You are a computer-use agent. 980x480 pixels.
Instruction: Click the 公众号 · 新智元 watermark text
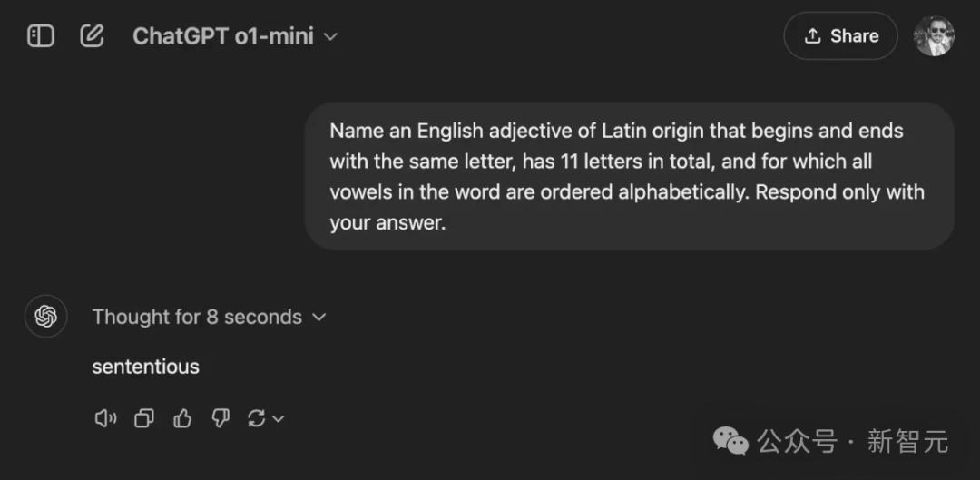click(852, 441)
